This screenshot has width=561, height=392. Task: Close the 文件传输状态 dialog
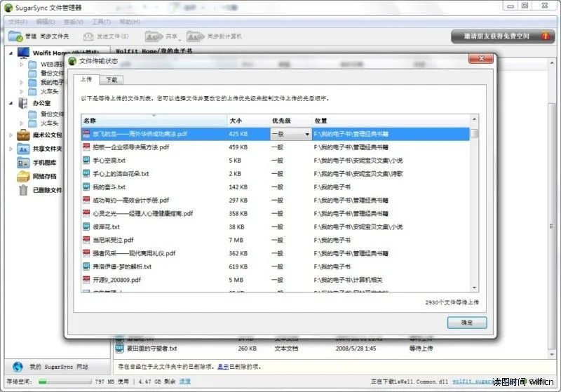pos(481,59)
